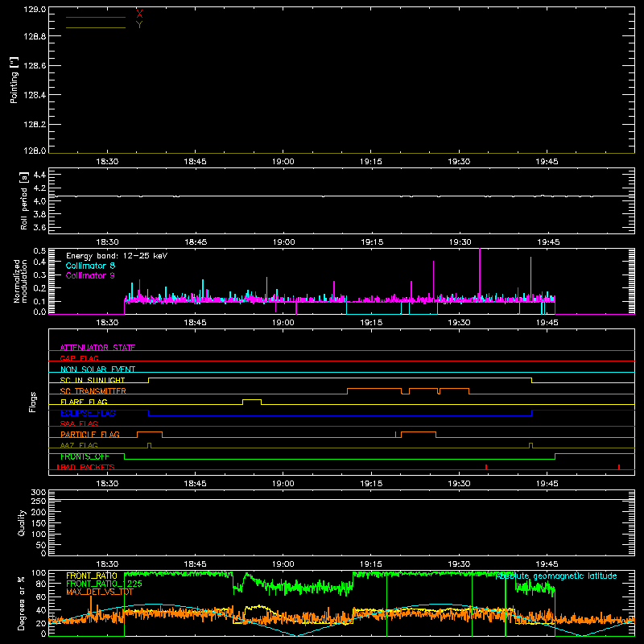Image resolution: width=644 pixels, height=644 pixels.
Task: Click the Collimator 9 legend label
Action: coord(90,275)
